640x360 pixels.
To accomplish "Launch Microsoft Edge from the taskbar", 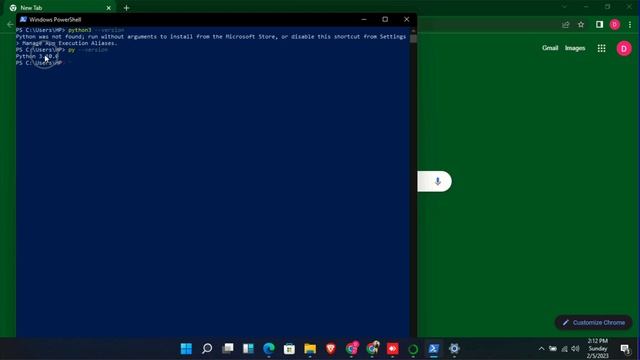I will pos(269,349).
